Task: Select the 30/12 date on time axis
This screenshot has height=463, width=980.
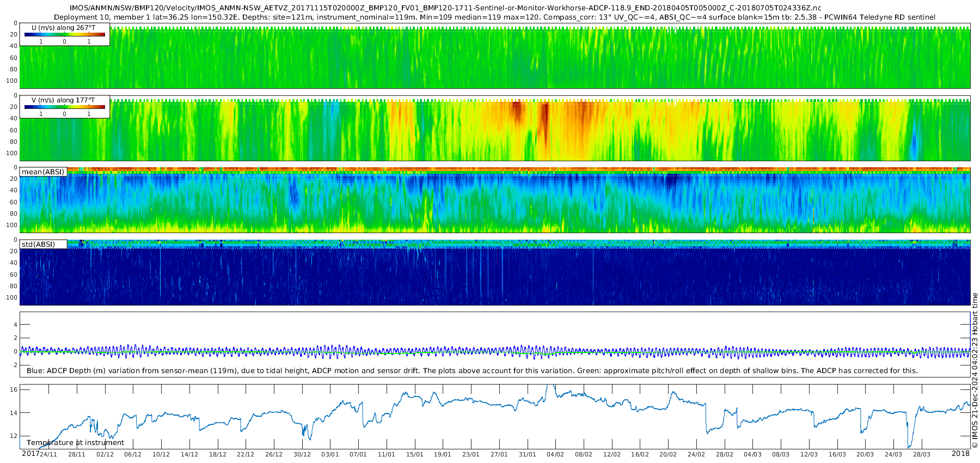Action: [x=302, y=454]
